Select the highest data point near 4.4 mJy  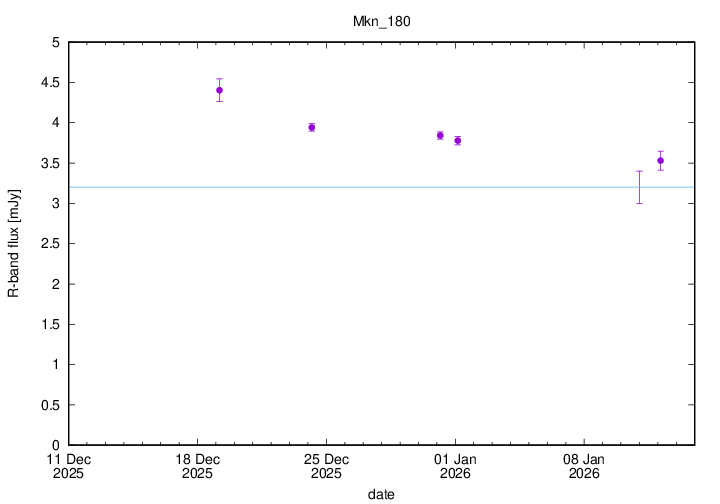[219, 90]
